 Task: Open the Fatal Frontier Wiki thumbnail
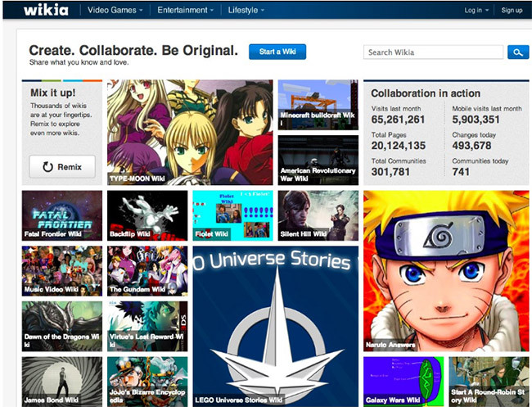pos(62,215)
